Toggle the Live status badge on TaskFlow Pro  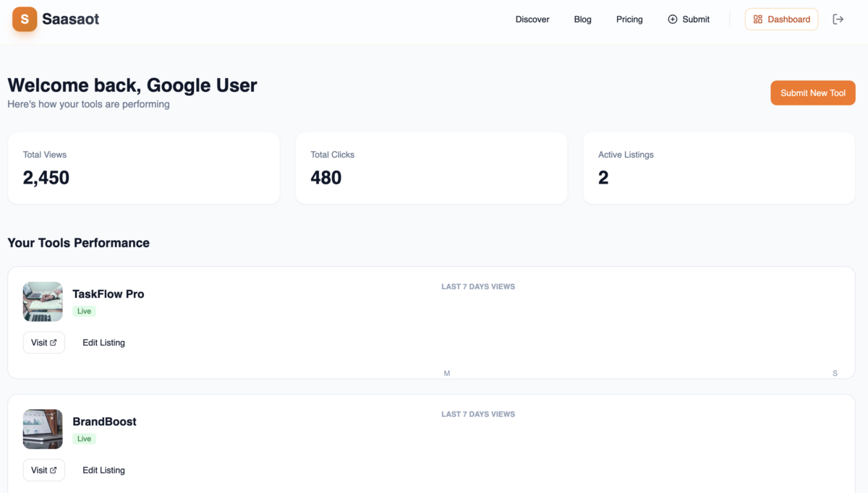[85, 311]
